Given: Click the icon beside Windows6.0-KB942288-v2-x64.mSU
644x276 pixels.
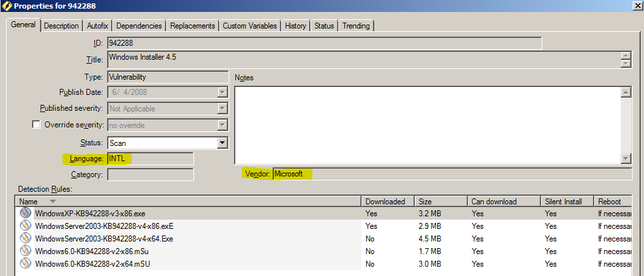Looking at the screenshot, I should tap(25, 263).
